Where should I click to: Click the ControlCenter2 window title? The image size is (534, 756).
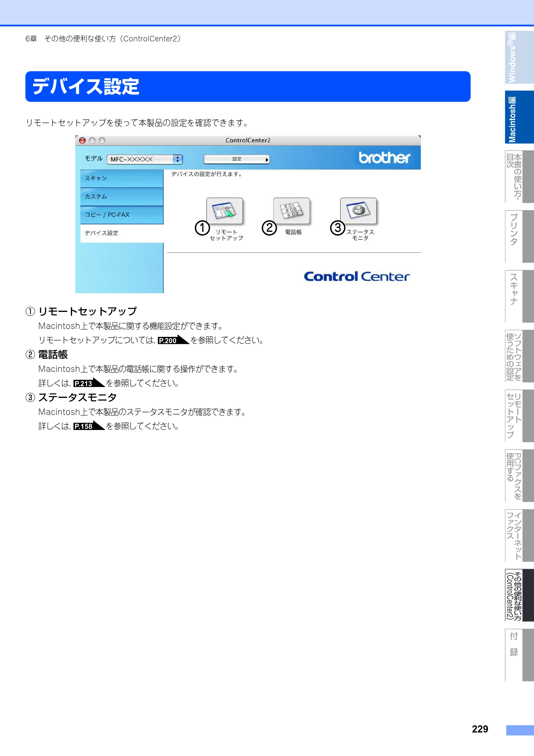[x=248, y=140]
